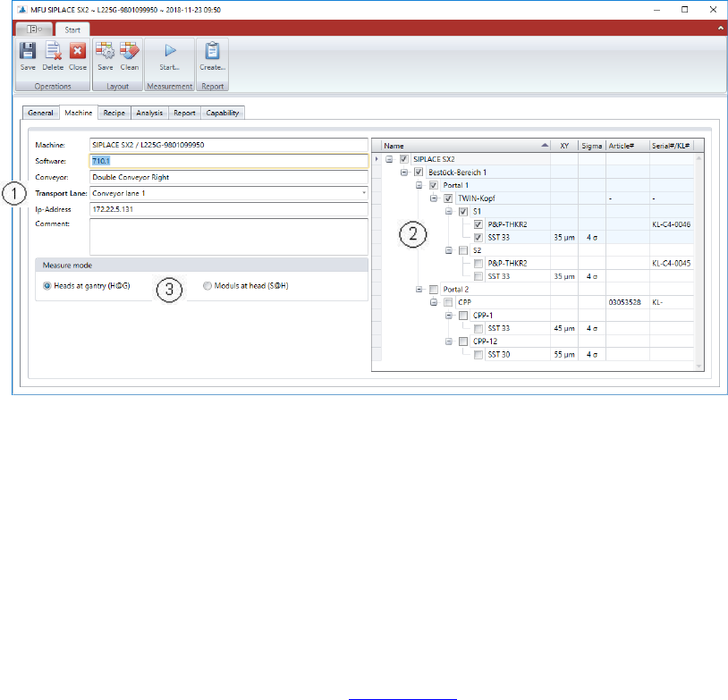Collapse the CPP-12 tree node
This screenshot has width=728, height=700.
pyautogui.click(x=449, y=342)
